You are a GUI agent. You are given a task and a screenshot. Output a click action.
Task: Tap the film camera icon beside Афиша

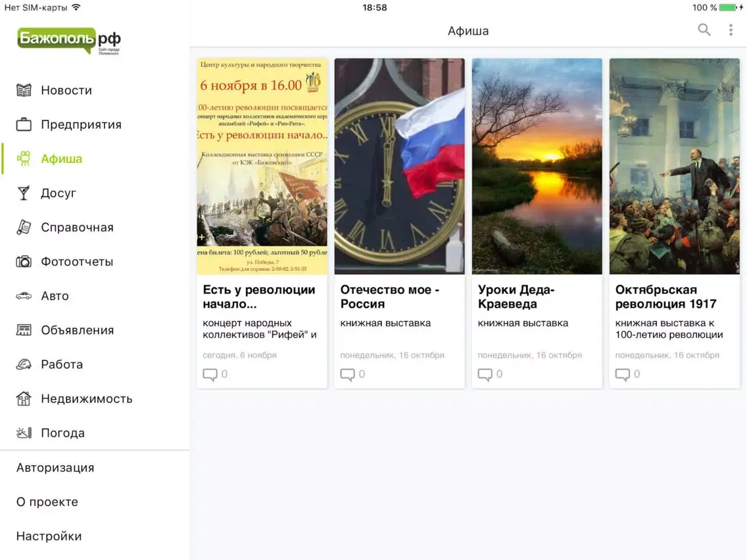point(24,158)
